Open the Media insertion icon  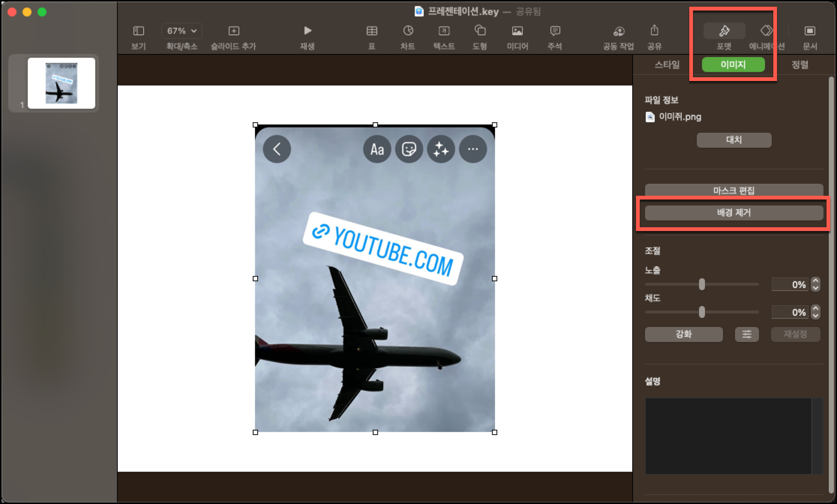[517, 31]
